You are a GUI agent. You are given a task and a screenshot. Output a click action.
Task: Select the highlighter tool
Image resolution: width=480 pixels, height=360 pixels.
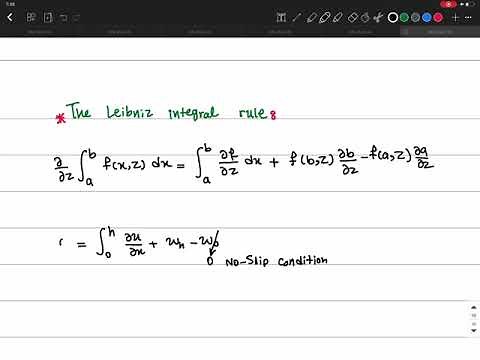click(x=324, y=17)
